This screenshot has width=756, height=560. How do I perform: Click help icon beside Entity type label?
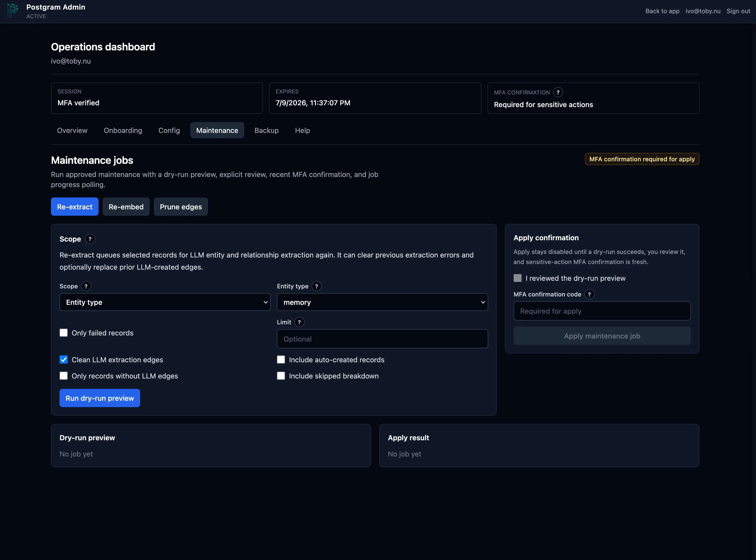[316, 286]
